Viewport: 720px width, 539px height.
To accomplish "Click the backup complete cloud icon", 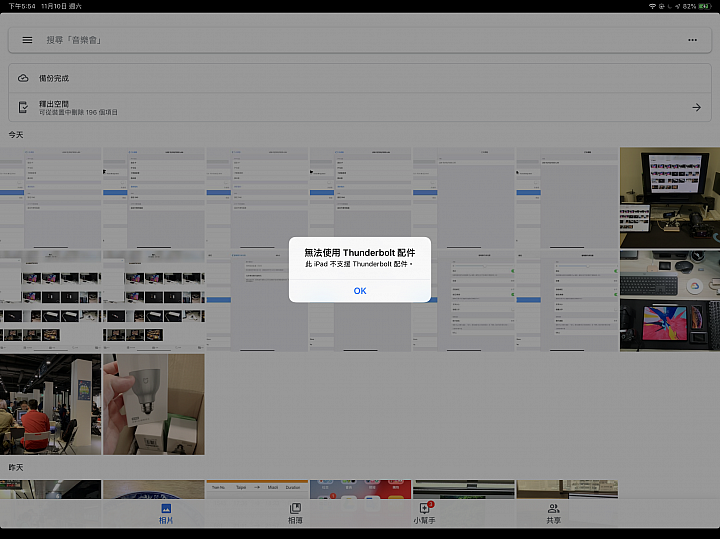I will click(x=23, y=78).
